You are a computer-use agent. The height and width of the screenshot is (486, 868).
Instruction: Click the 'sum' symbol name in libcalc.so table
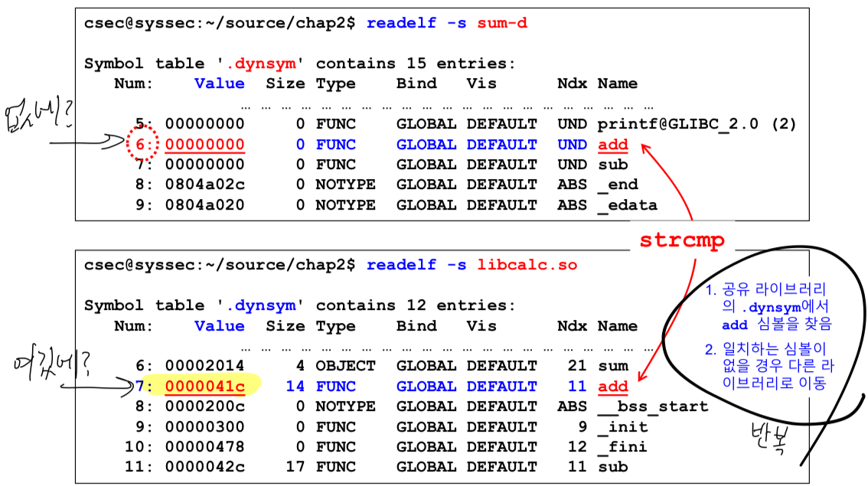[613, 366]
